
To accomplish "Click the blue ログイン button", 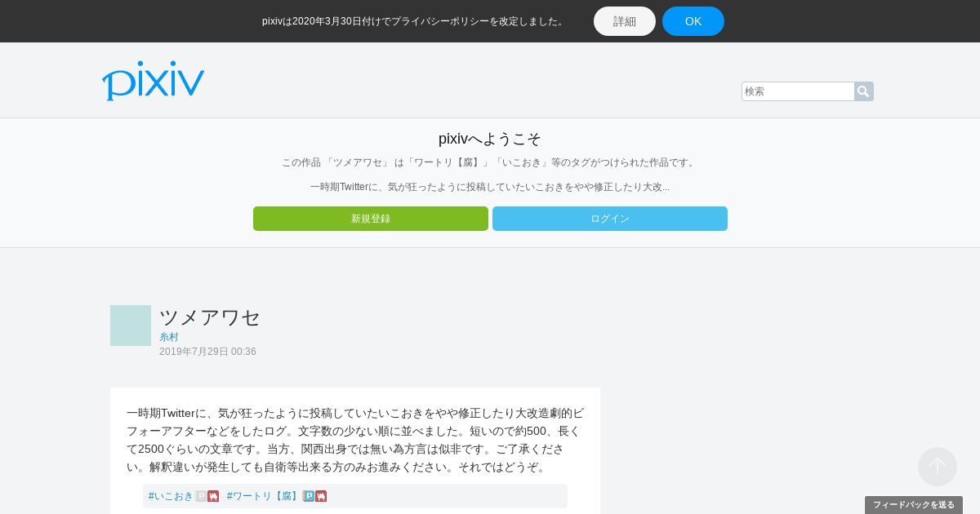I will (x=610, y=219).
